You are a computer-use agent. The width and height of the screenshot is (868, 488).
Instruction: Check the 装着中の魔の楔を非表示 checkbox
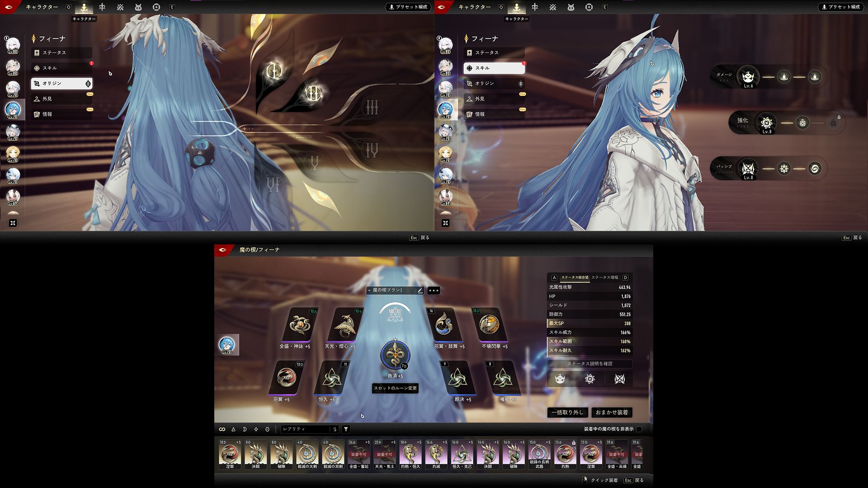tap(639, 429)
